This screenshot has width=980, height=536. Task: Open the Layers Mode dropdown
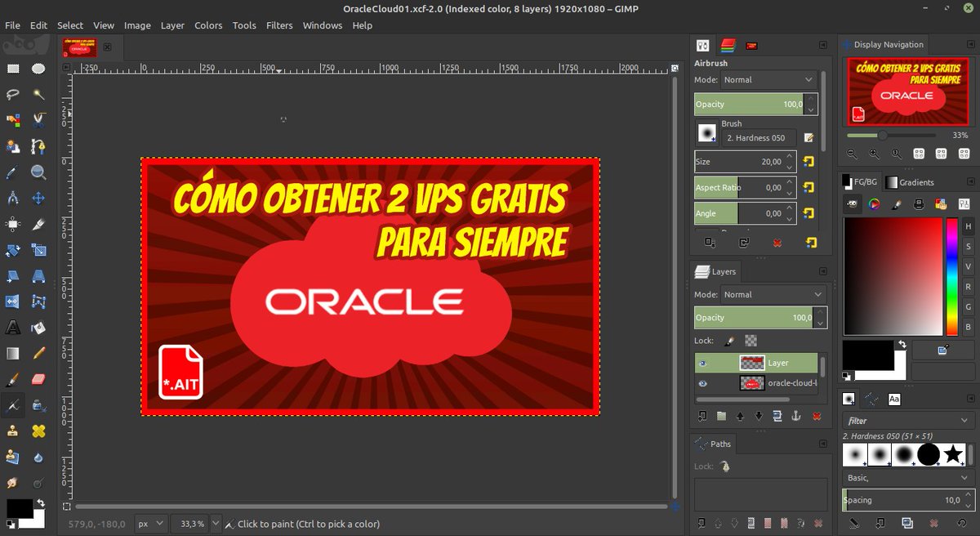[773, 294]
